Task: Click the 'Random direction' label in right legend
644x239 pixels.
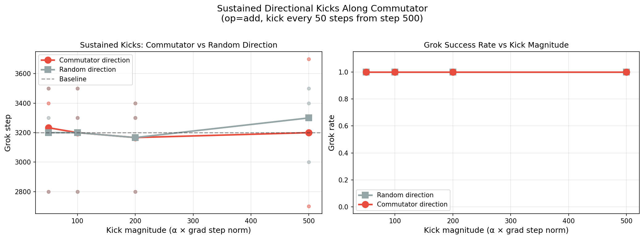Action: pos(405,195)
